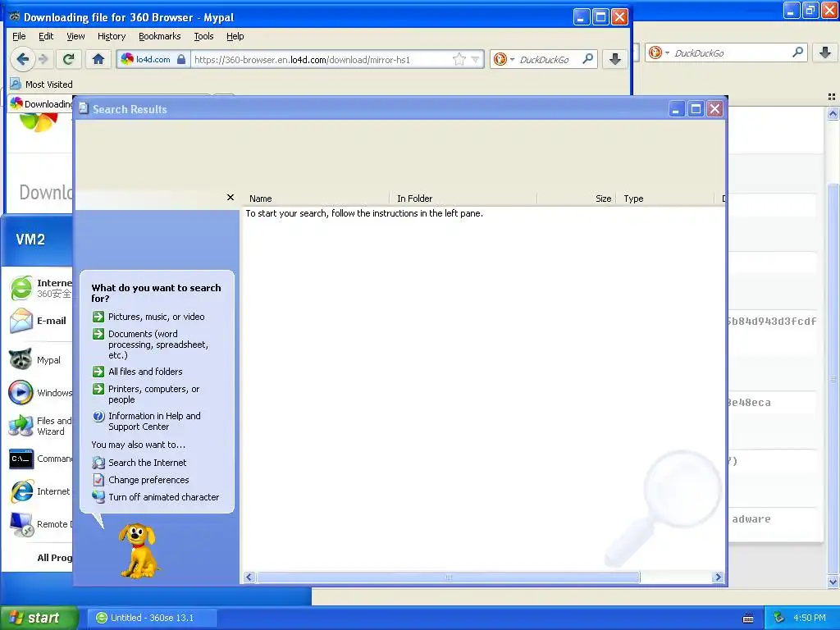Open Information in Help and Support Center
The image size is (840, 630).
pyautogui.click(x=154, y=421)
